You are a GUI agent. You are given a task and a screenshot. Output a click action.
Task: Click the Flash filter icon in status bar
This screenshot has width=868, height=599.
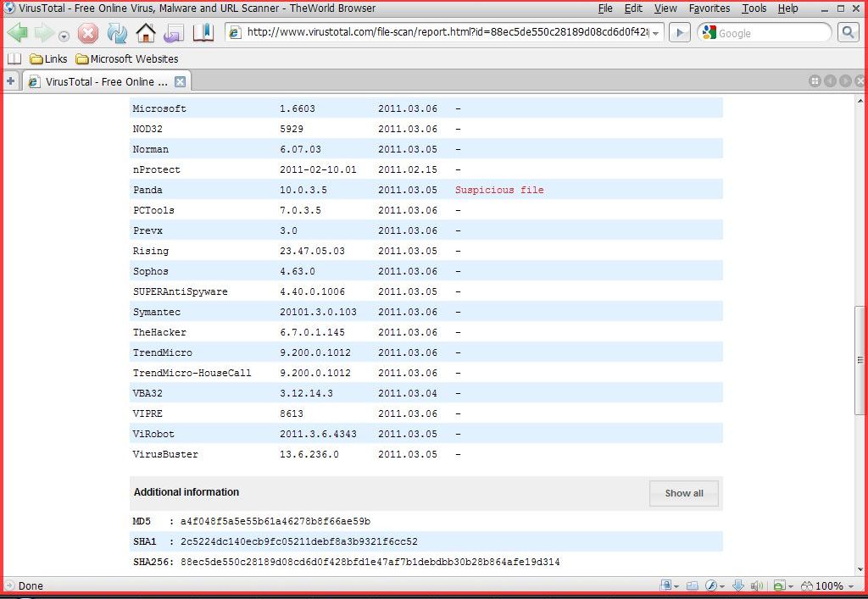tap(711, 585)
